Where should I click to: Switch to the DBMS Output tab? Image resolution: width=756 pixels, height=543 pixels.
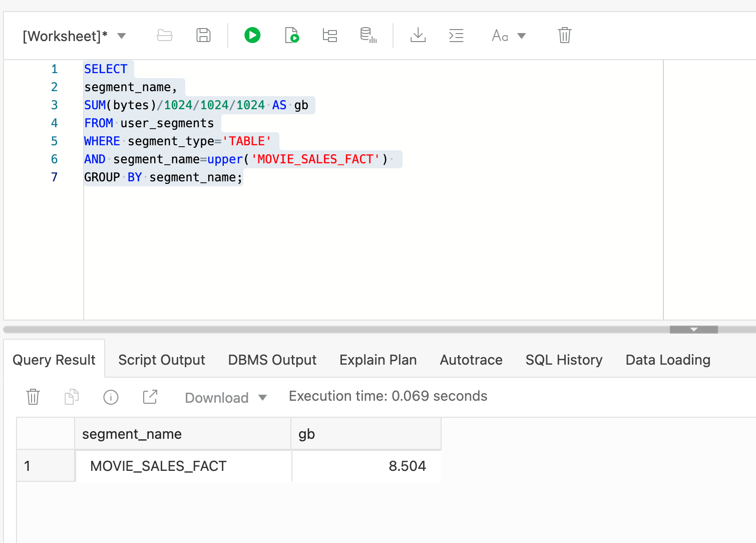coord(272,360)
